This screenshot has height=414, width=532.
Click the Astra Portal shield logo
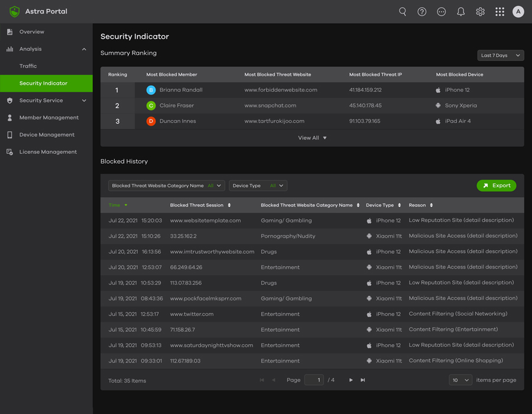[x=15, y=12]
